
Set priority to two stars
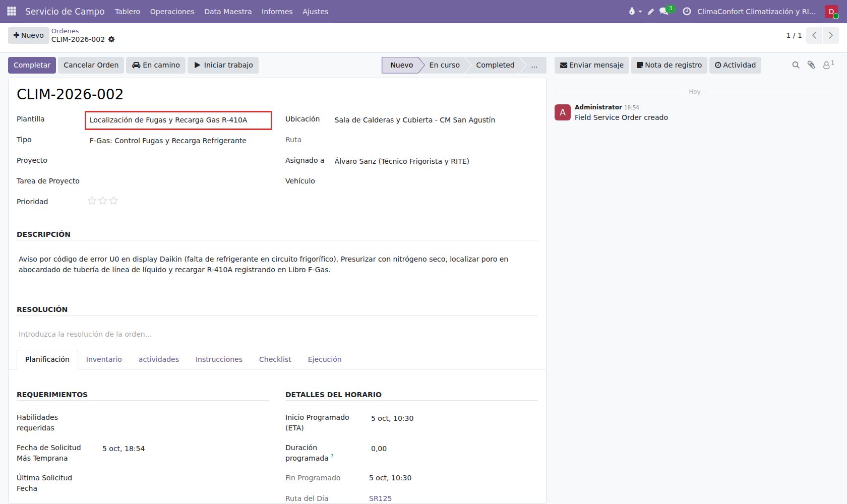click(103, 201)
